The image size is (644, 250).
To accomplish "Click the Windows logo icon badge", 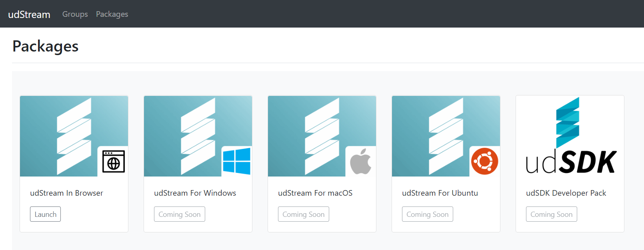I will pos(237,161).
